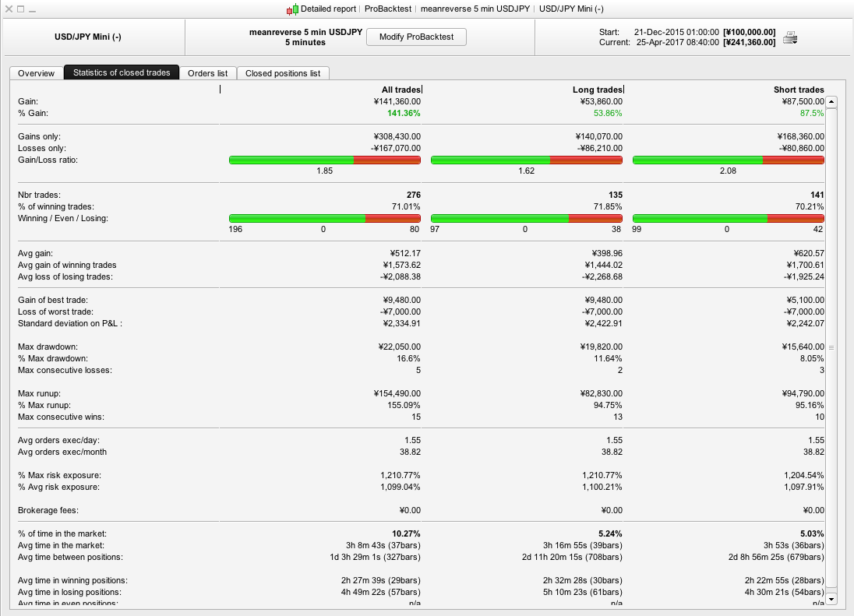Click the % Max risk exposure label
Viewport: 854px width, 616px height.
click(x=59, y=475)
